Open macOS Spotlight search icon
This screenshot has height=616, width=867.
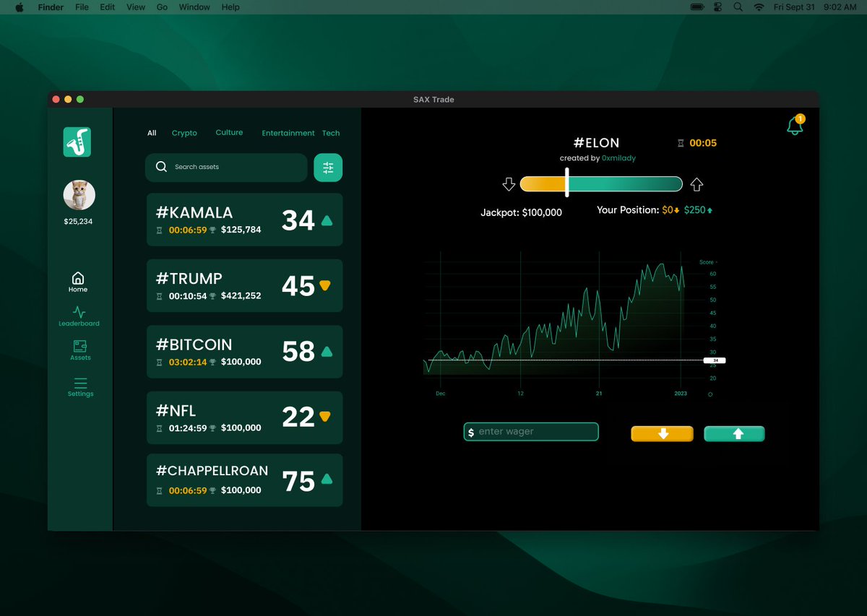click(738, 7)
